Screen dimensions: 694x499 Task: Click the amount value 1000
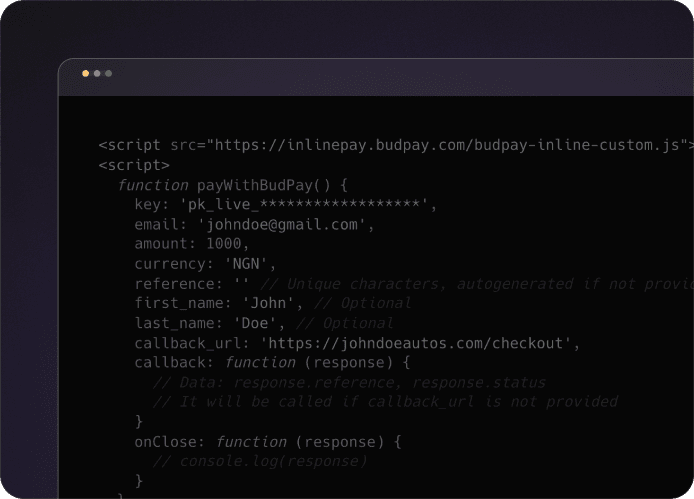coord(226,244)
